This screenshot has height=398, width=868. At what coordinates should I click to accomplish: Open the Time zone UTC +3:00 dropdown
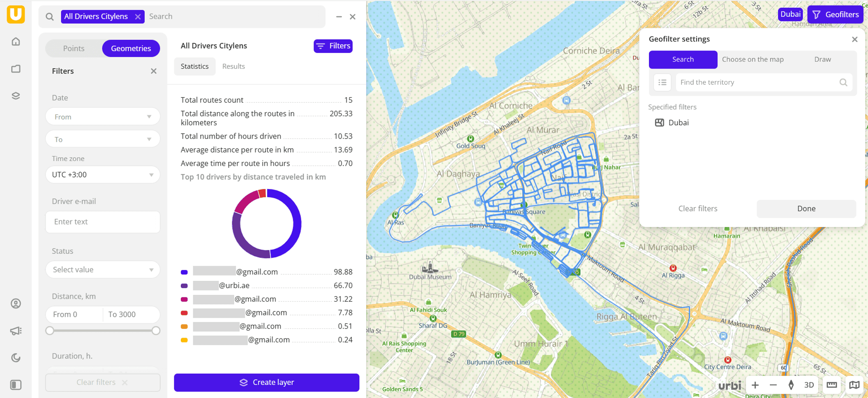pos(102,175)
